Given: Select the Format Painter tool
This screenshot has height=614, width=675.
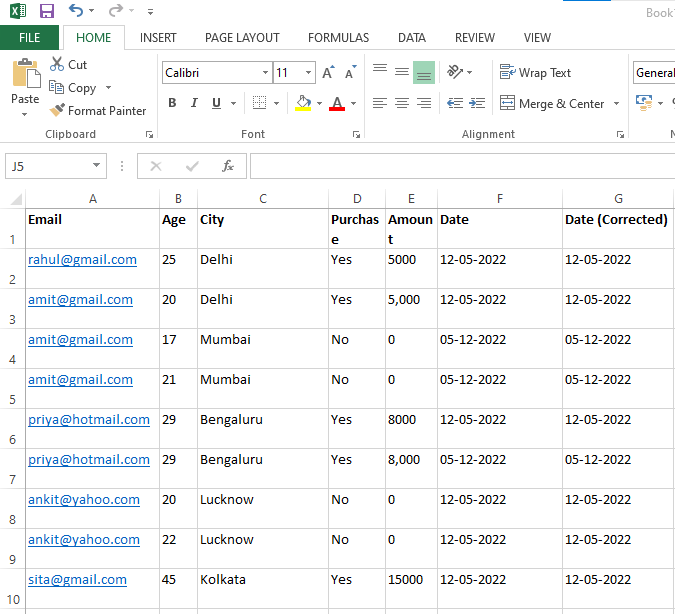Looking at the screenshot, I should 97,111.
